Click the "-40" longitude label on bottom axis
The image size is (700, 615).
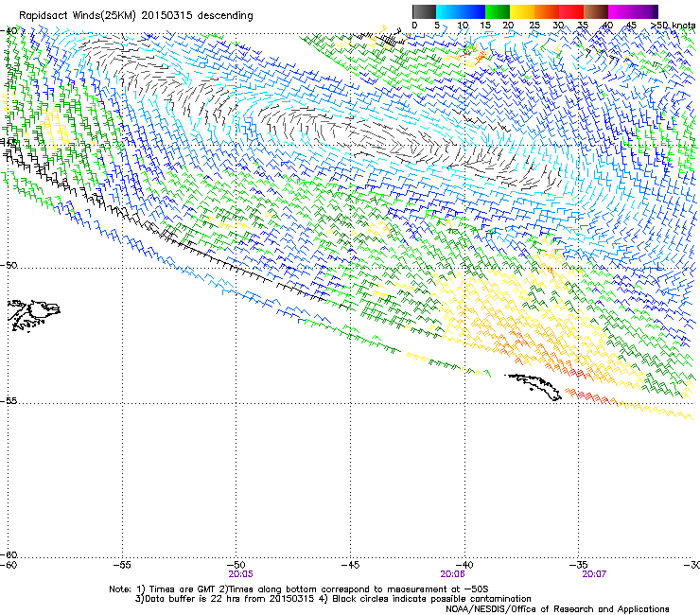(464, 565)
